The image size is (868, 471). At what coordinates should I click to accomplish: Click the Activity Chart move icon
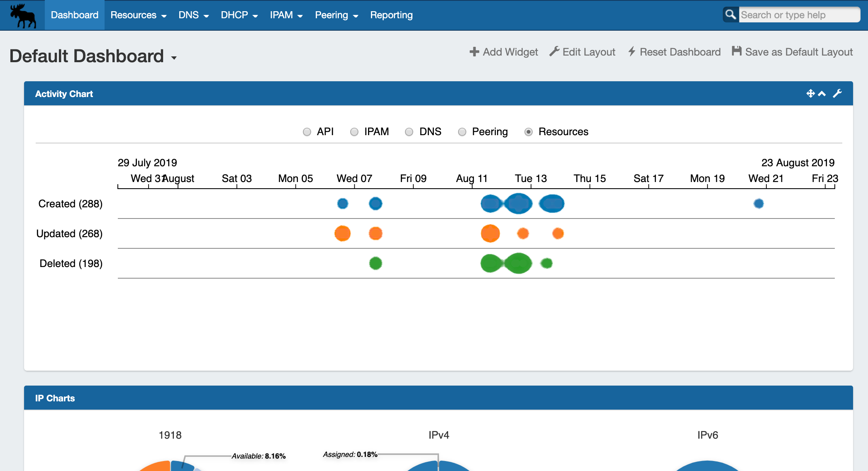point(810,94)
